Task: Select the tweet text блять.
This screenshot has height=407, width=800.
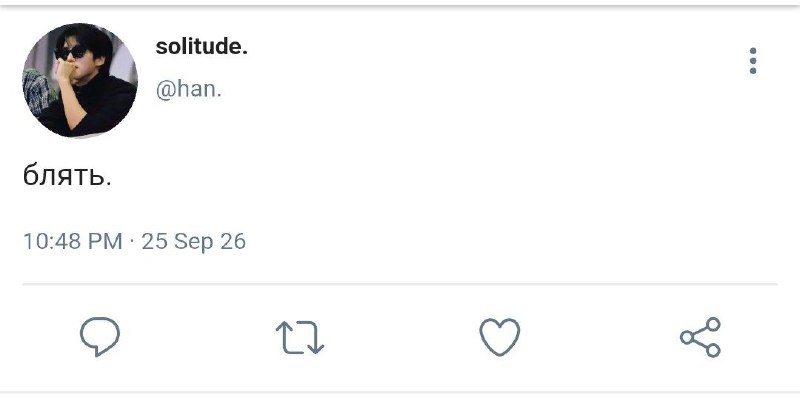Action: click(67, 176)
